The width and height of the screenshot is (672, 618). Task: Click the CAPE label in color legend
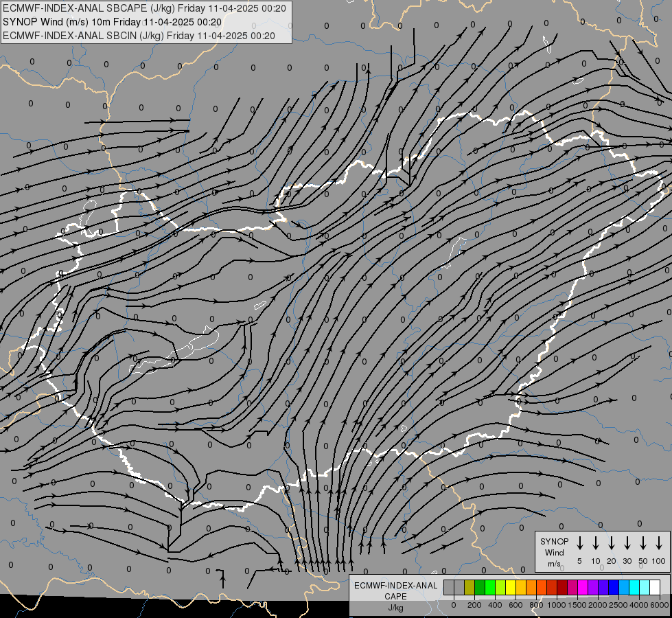tap(395, 597)
